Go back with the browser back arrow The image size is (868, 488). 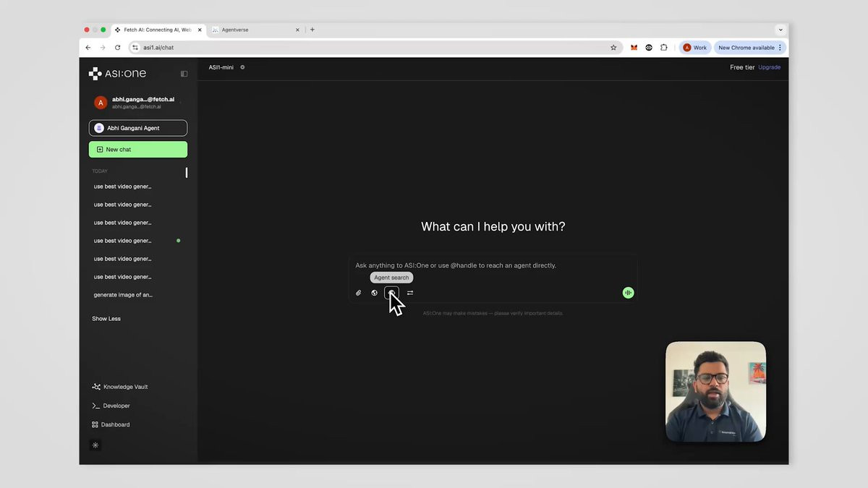pos(88,48)
